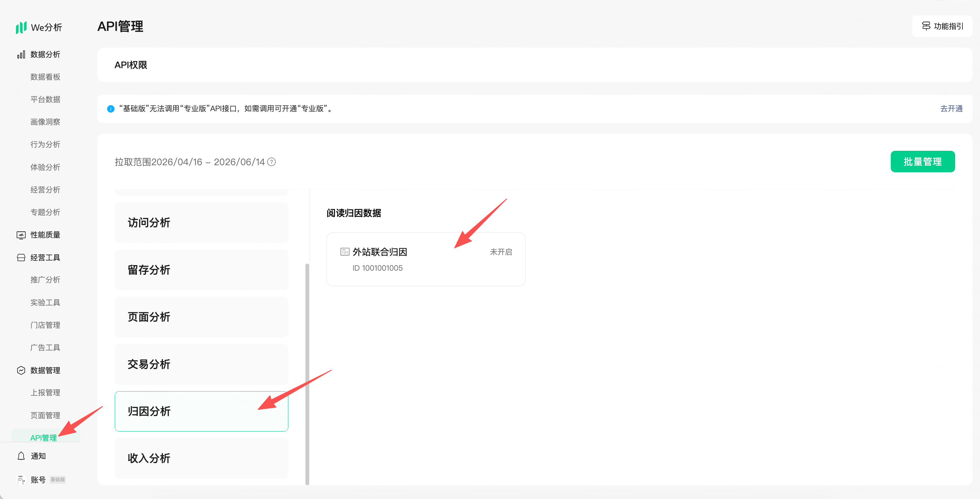Click the 批量管理 green button
Image resolution: width=980 pixels, height=499 pixels.
[x=923, y=162]
